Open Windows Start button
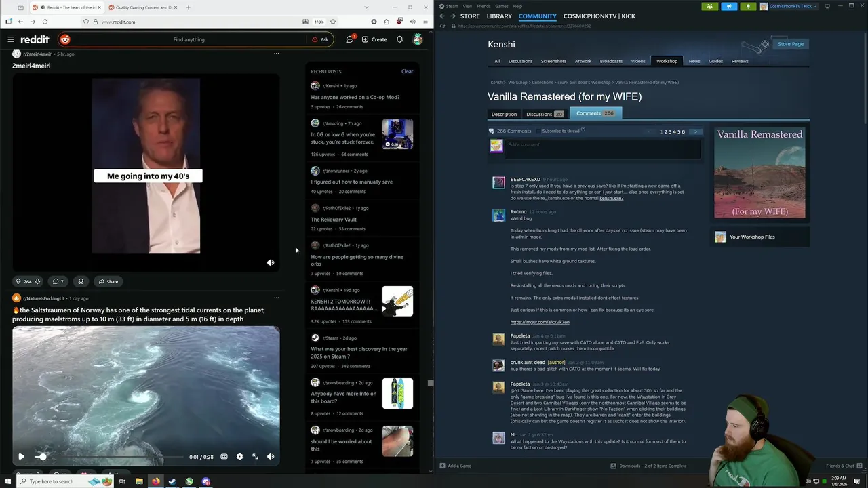868x488 pixels. [7, 481]
